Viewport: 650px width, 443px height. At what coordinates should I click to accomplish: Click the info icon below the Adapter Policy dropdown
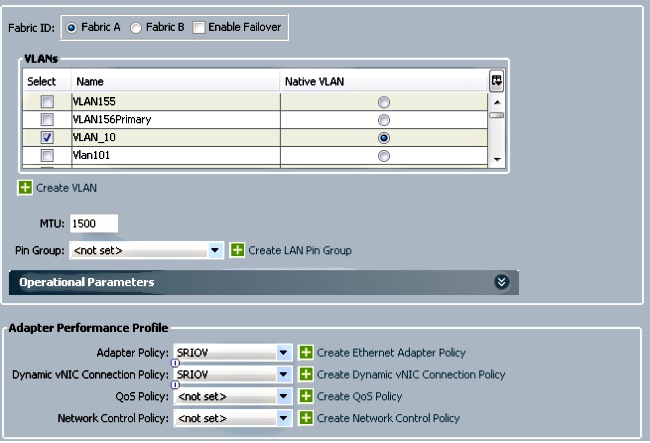tap(175, 363)
